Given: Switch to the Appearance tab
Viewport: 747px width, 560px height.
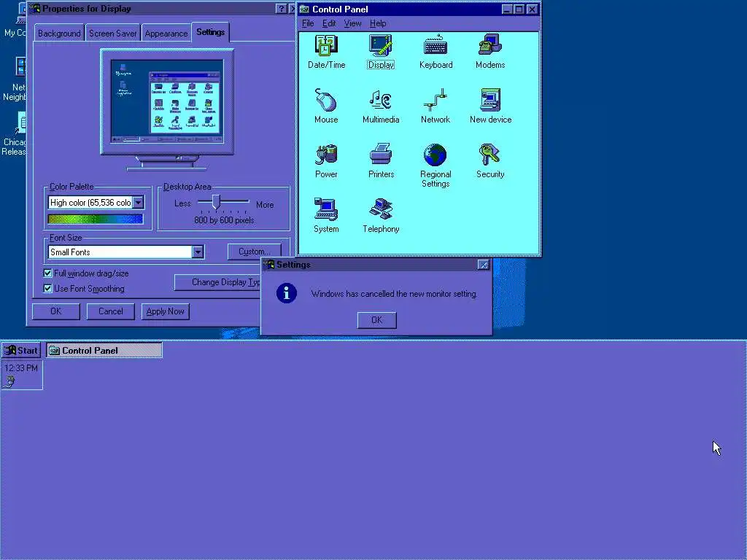Looking at the screenshot, I should 166,34.
